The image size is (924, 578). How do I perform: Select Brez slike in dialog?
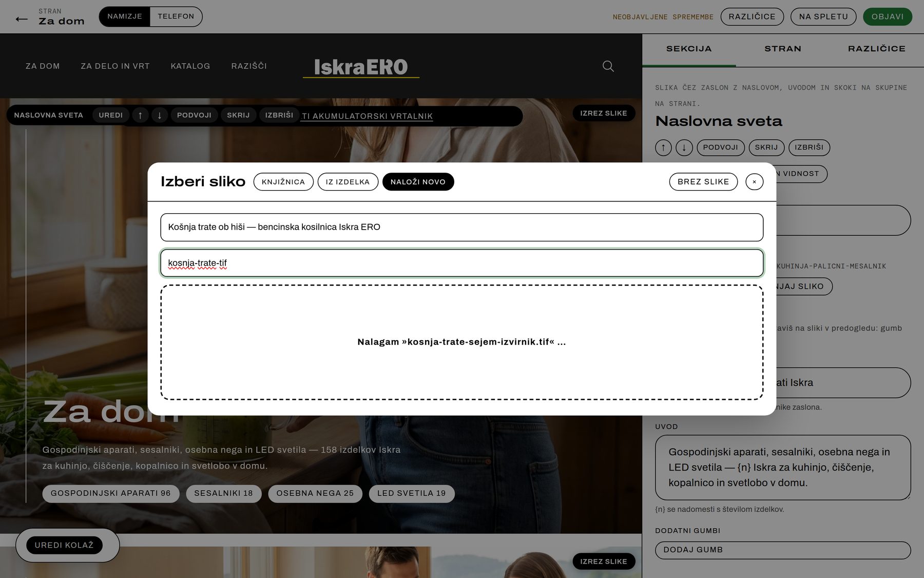coord(703,182)
